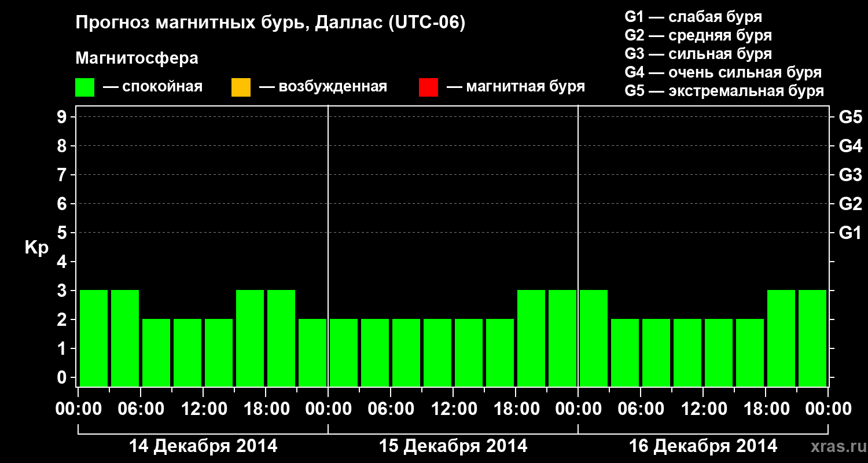Click the 'G5 — экстремальная буря' legend line

tap(724, 91)
